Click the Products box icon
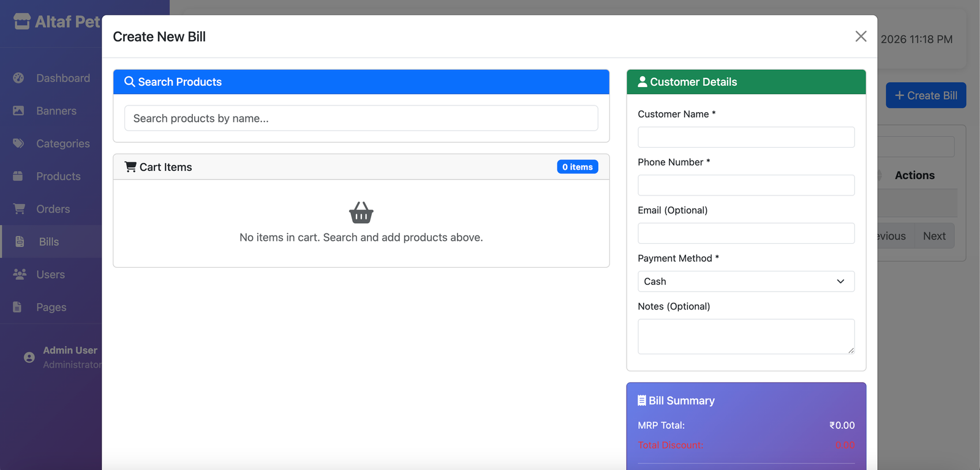Screen dimensions: 980x470 pos(18,176)
